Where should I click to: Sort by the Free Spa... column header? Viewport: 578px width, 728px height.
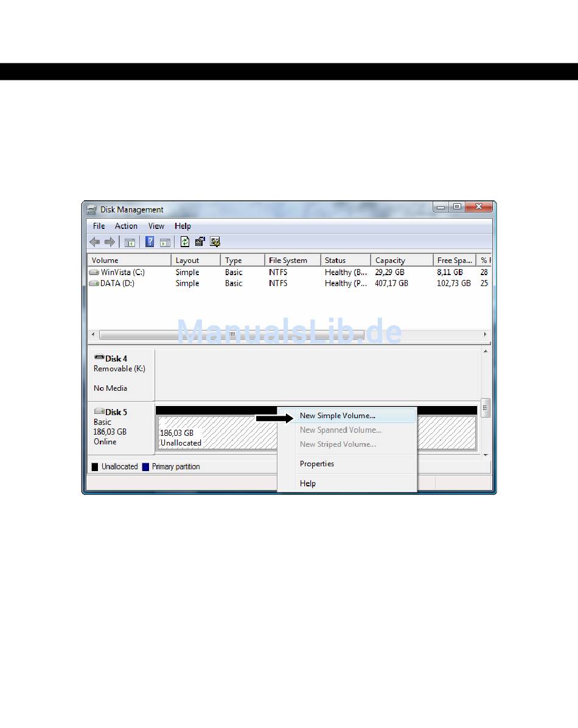[454, 261]
